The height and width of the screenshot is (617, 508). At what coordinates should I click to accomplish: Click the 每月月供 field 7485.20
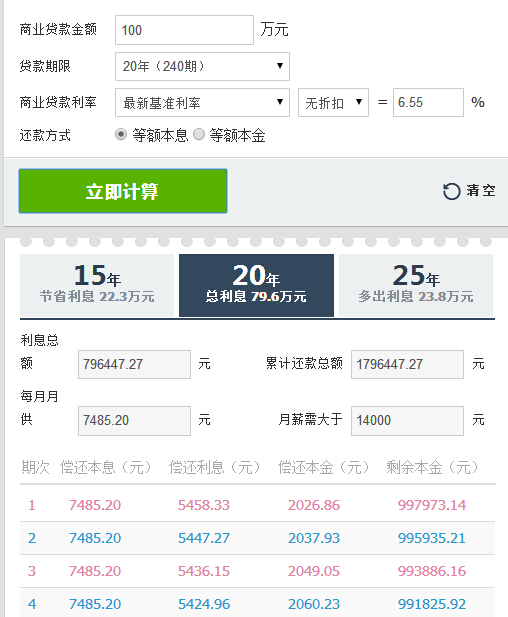tap(134, 421)
